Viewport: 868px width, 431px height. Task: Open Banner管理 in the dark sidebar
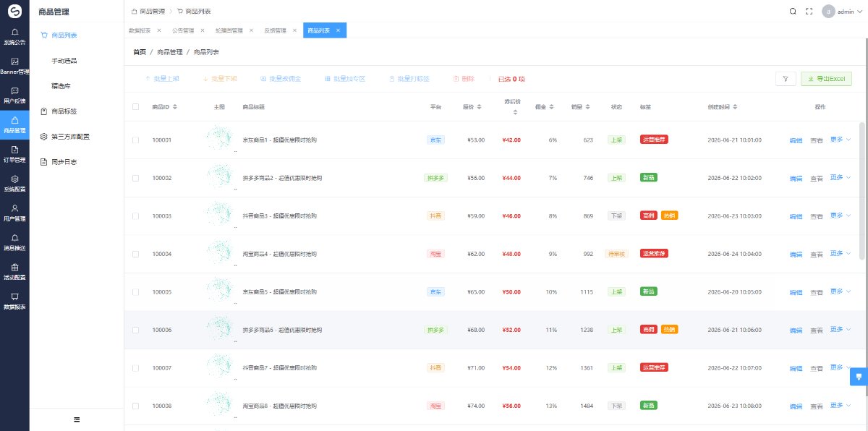[14, 66]
